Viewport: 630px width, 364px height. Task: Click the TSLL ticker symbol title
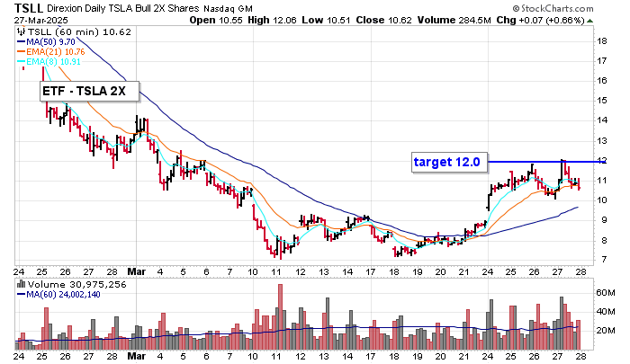pyautogui.click(x=29, y=8)
